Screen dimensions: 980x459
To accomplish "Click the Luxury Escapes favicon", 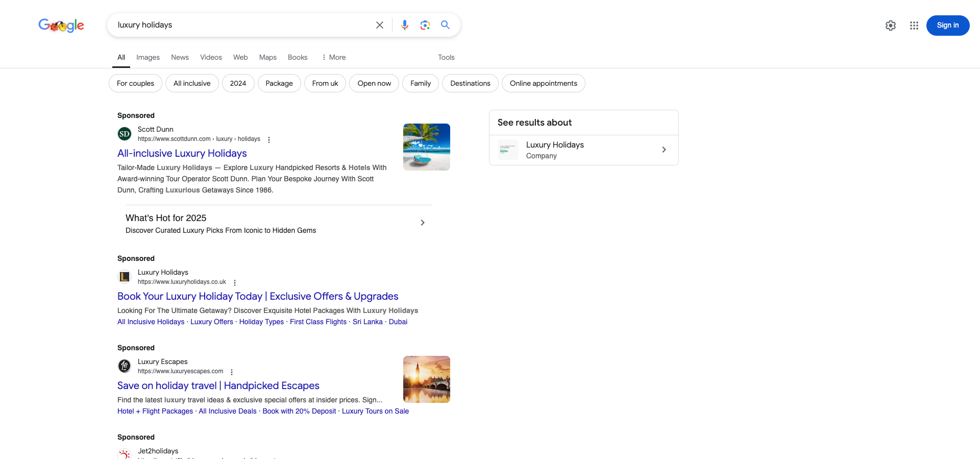I will point(125,366).
